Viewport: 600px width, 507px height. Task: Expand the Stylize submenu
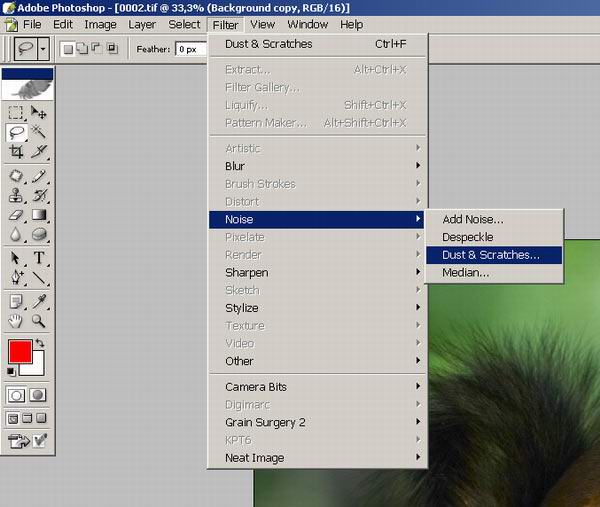click(317, 308)
